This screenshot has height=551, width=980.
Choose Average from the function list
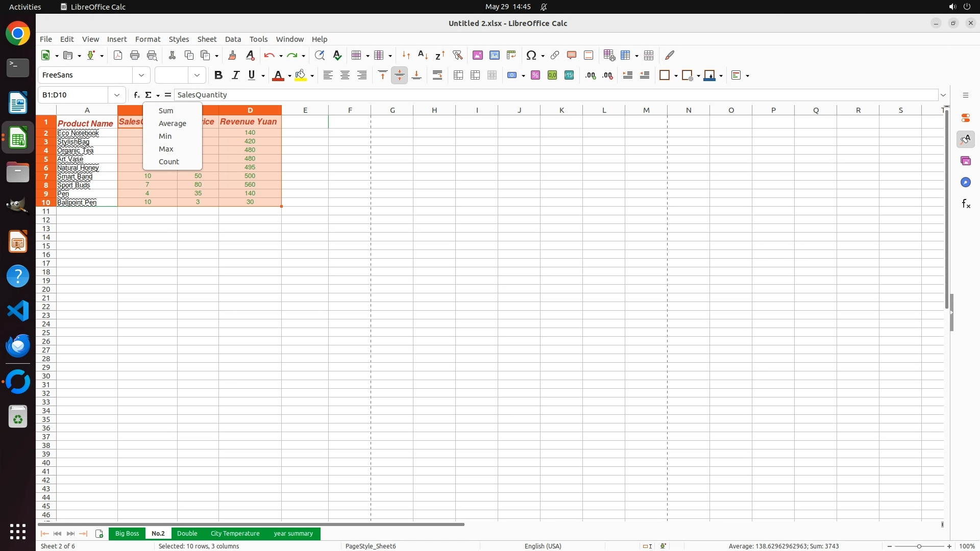click(172, 123)
